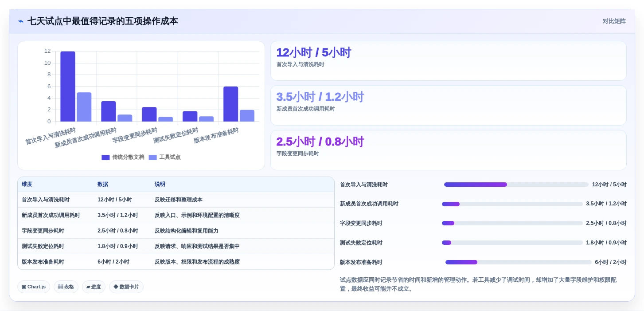This screenshot has width=644, height=311.
Task: Click table cell 新成员首次成功调用耗时
Action: tap(51, 216)
